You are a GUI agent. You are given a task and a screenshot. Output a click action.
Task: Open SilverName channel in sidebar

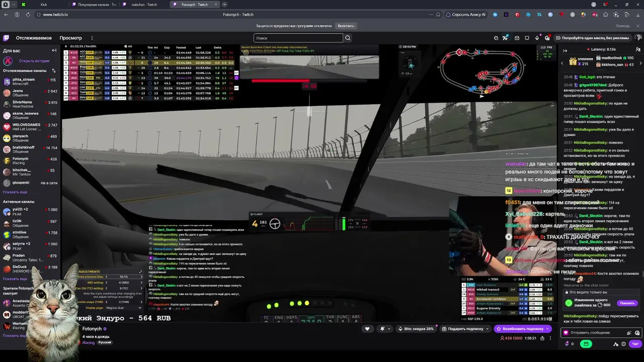[x=30, y=104]
